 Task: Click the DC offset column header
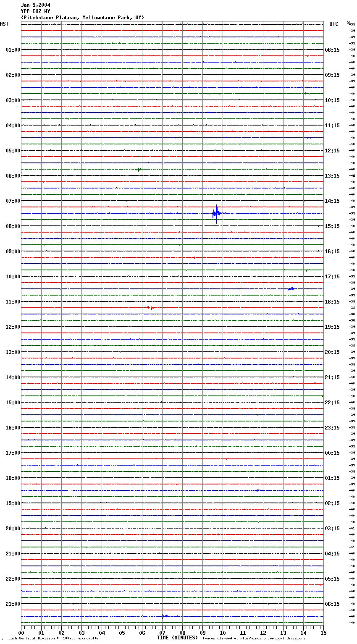click(x=349, y=23)
